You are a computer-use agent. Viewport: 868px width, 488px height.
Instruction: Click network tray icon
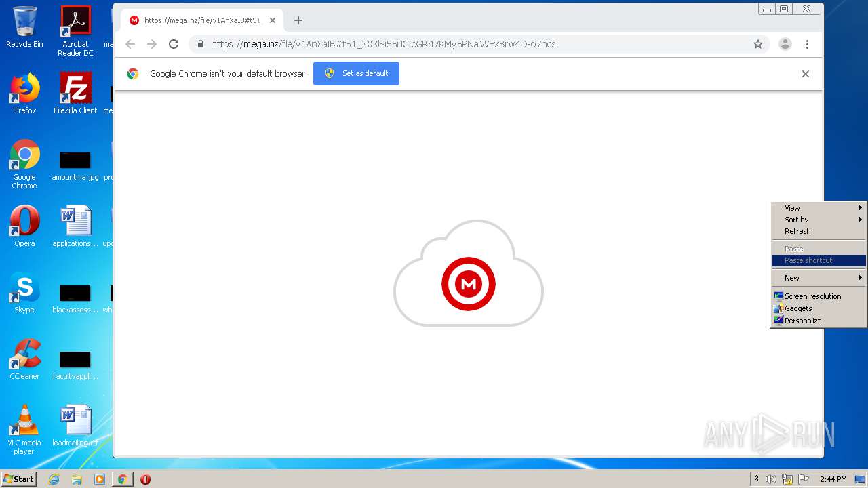(x=787, y=479)
